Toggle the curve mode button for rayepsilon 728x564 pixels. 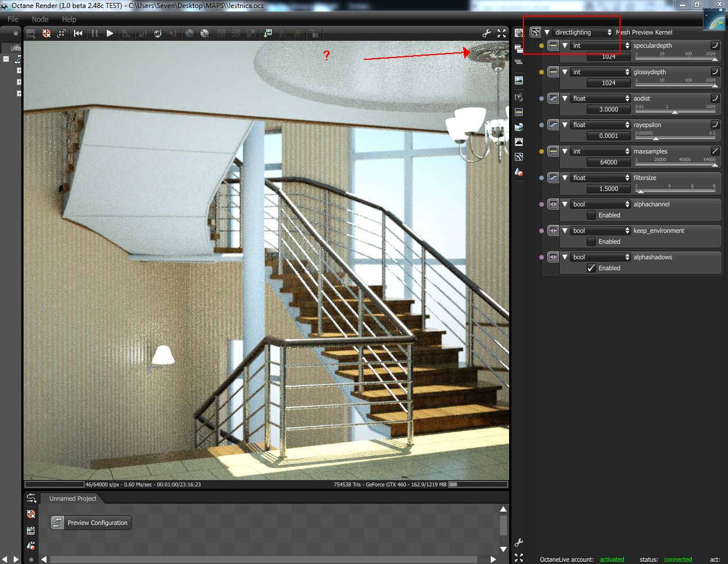[715, 124]
